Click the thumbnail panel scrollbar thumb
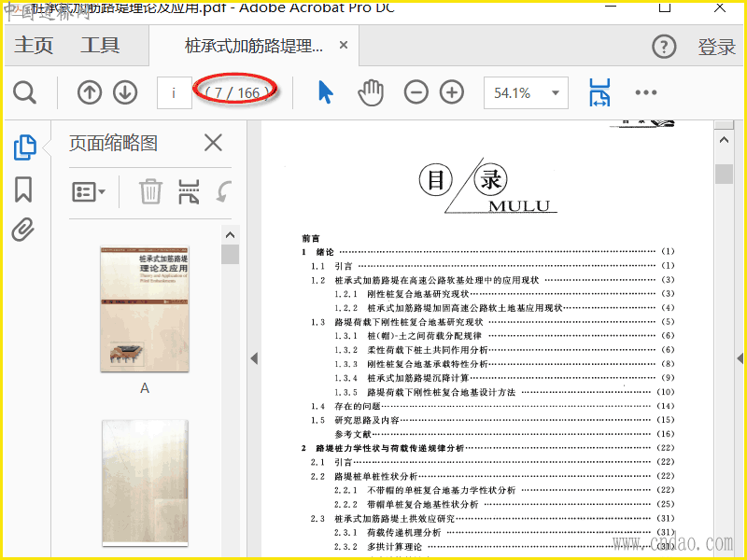This screenshot has height=560, width=747. click(x=230, y=254)
